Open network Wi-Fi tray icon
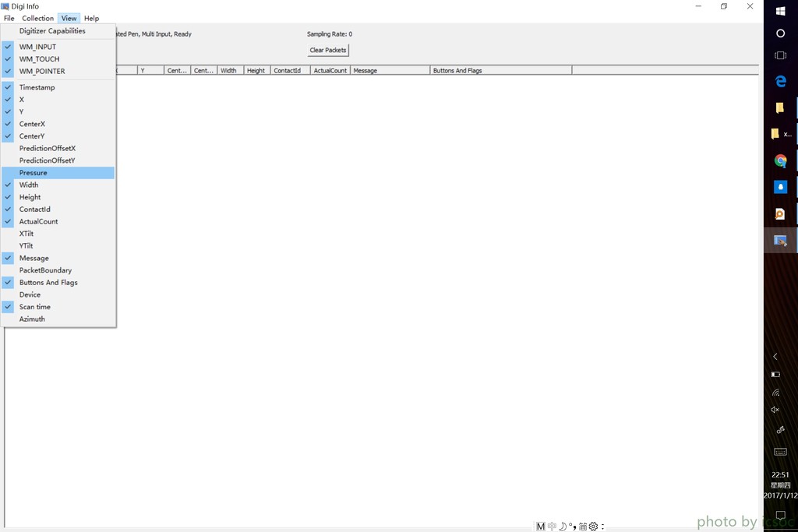Image resolution: width=798 pixels, height=532 pixels. coord(775,392)
